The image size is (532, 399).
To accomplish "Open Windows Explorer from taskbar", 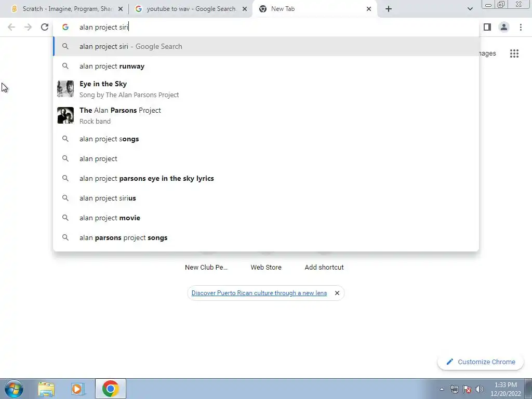I will click(x=46, y=389).
